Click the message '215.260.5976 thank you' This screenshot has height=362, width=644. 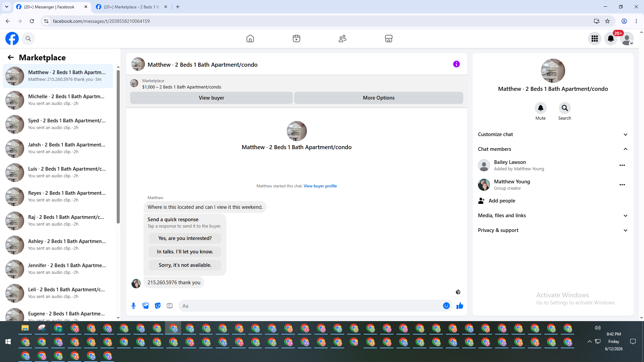tap(174, 283)
